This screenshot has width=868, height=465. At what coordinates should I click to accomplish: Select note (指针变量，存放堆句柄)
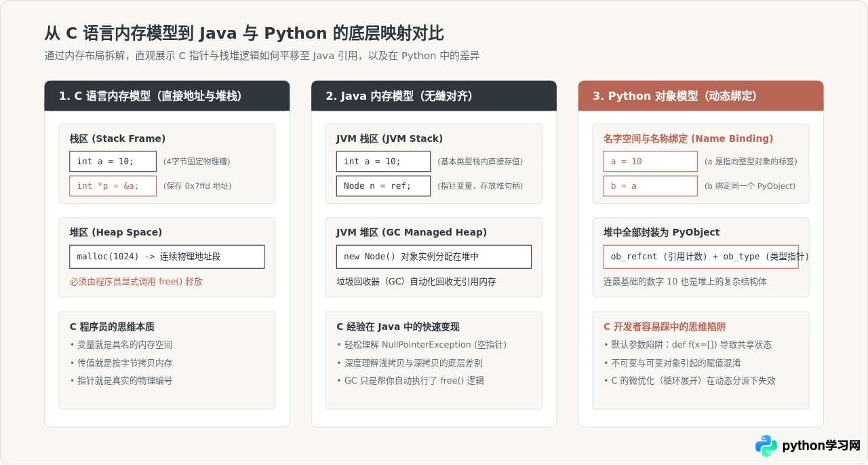(x=480, y=186)
